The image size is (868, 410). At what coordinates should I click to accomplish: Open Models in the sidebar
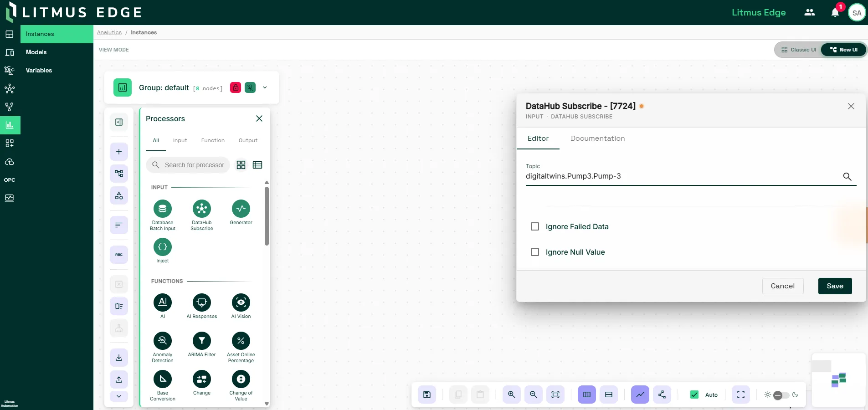tap(36, 52)
